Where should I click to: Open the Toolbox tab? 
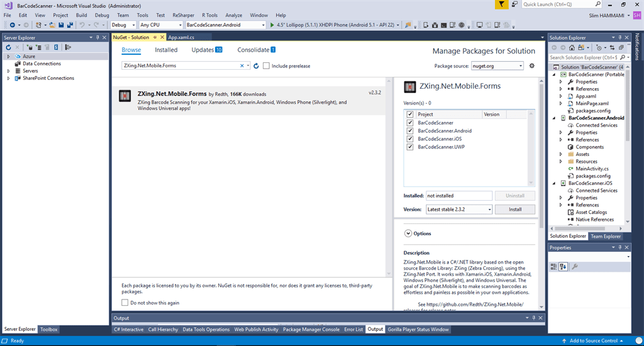coord(49,330)
